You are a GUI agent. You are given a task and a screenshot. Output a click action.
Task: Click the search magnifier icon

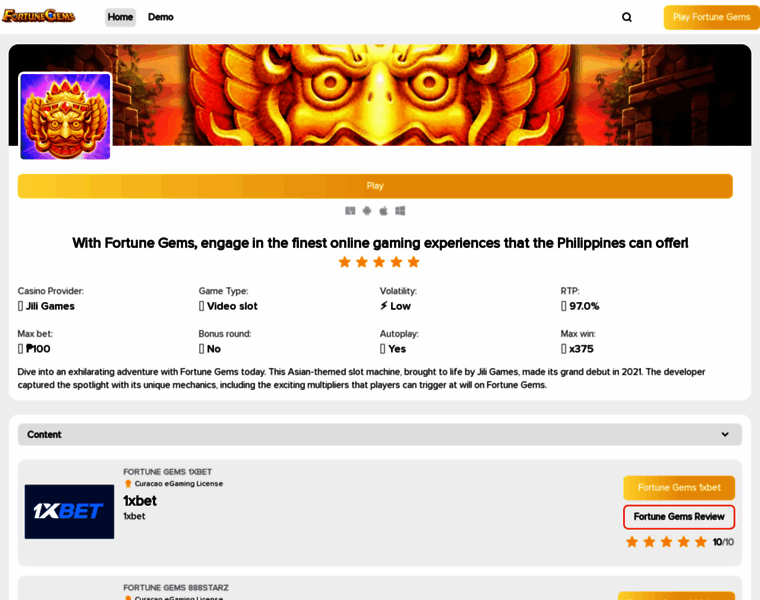point(627,17)
